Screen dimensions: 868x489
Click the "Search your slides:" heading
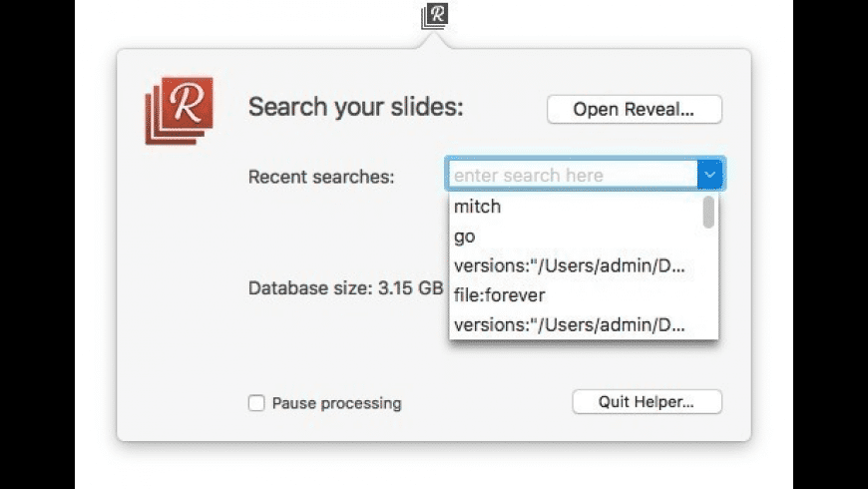(x=355, y=107)
